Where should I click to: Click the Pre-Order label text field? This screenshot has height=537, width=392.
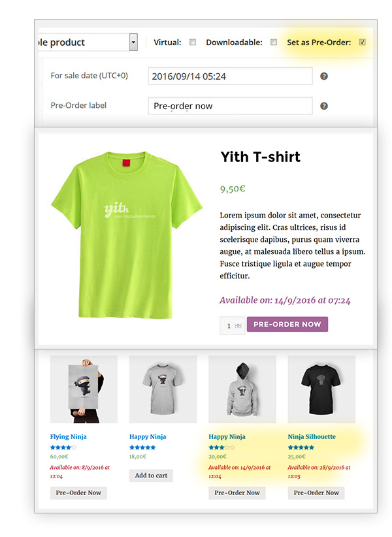[x=230, y=106]
